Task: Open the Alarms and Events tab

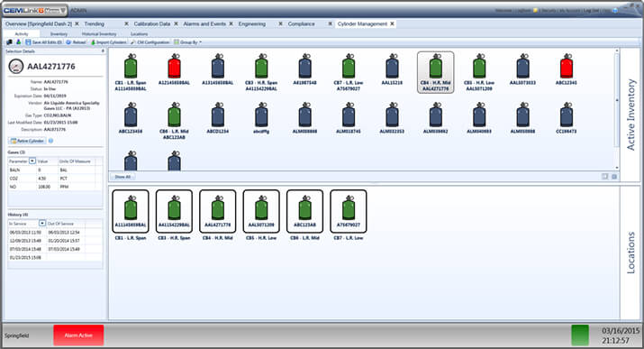Action: 204,23
